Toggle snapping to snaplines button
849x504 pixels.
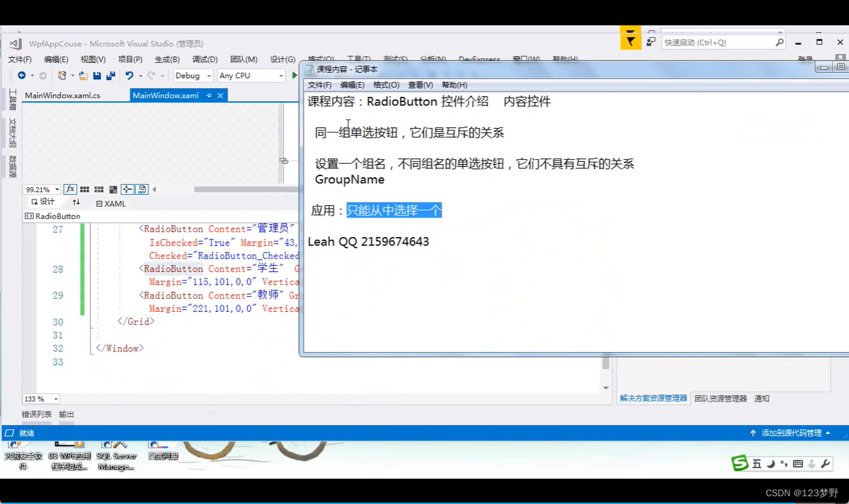click(127, 190)
